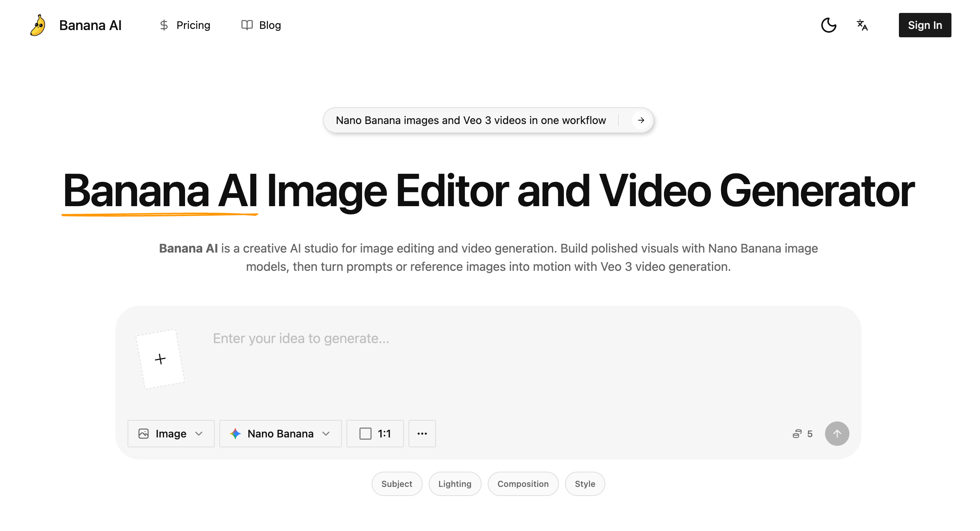Open the Banana AI home link text

coord(90,25)
